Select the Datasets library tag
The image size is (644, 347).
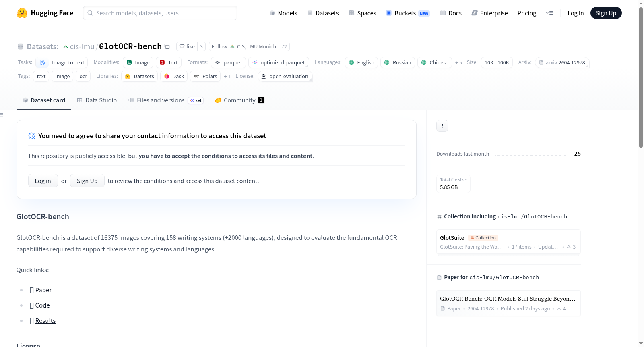pyautogui.click(x=140, y=76)
